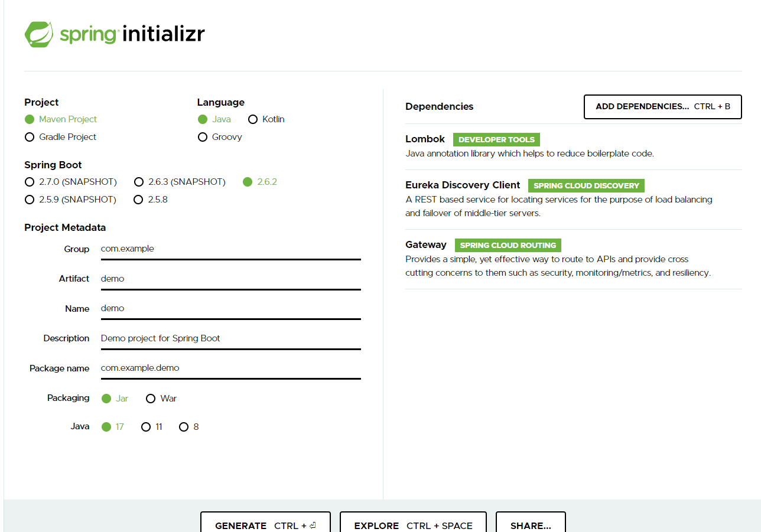Select Spring Boot 2.5.8 version
The width and height of the screenshot is (761, 532).
pos(151,200)
